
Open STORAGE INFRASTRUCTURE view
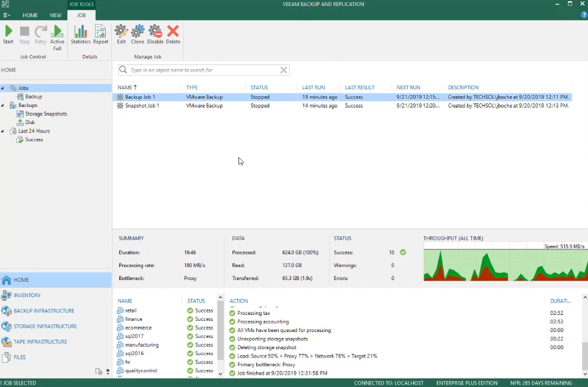tap(56, 326)
